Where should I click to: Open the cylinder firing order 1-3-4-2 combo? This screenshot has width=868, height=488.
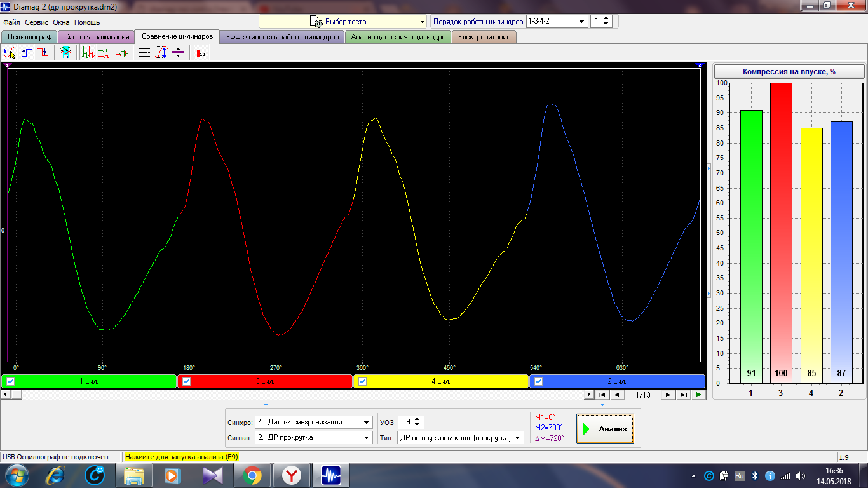click(556, 22)
